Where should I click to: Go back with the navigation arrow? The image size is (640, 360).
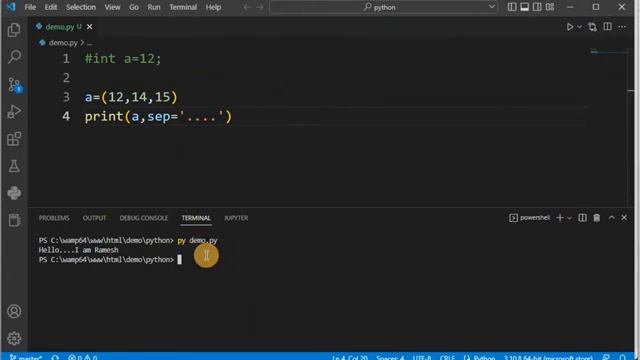click(x=246, y=7)
